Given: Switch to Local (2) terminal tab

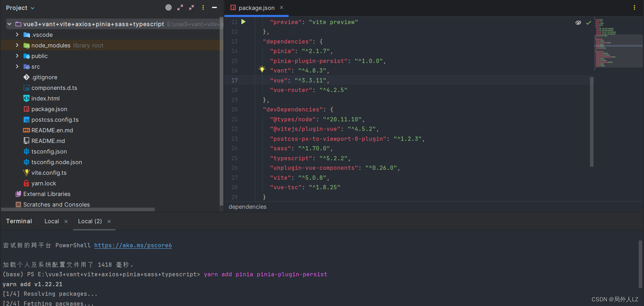Looking at the screenshot, I should pos(90,221).
